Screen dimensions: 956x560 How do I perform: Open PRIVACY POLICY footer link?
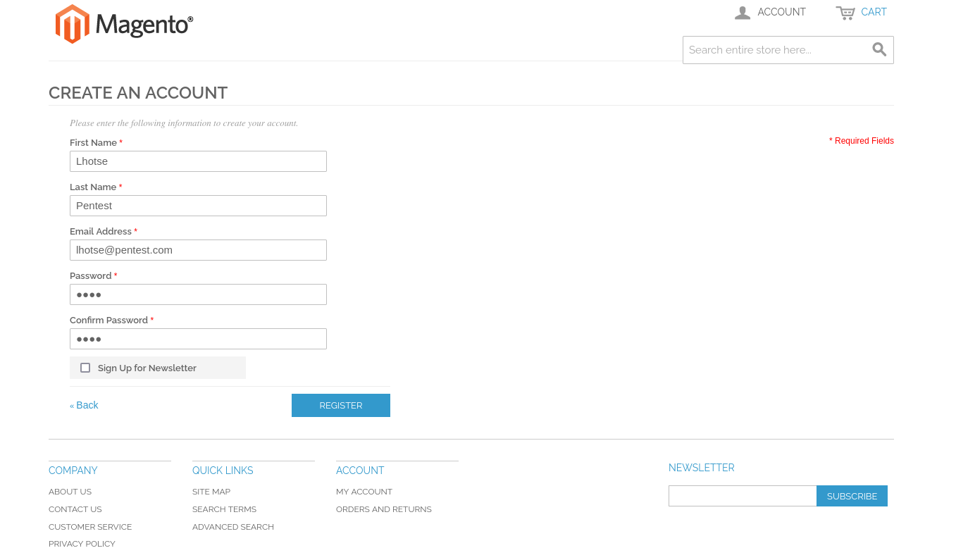pyautogui.click(x=82, y=544)
